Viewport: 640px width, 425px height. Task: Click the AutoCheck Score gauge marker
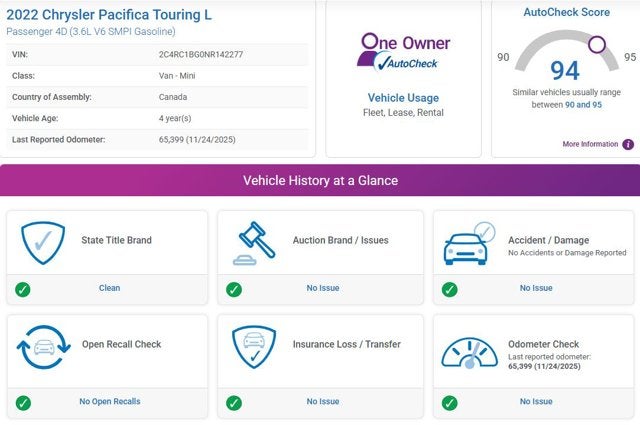[597, 44]
